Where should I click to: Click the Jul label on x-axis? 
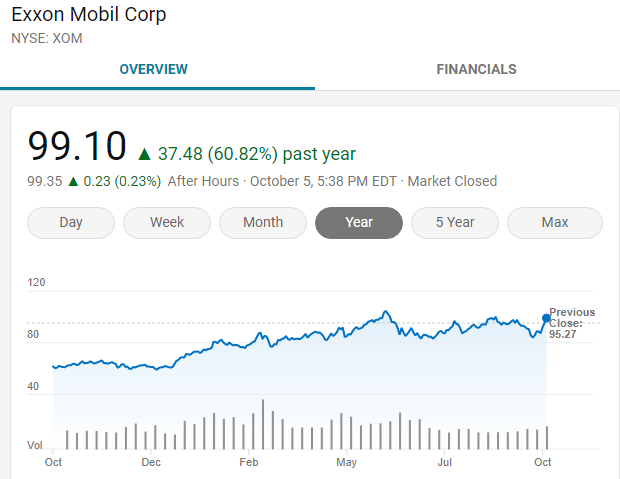[445, 462]
